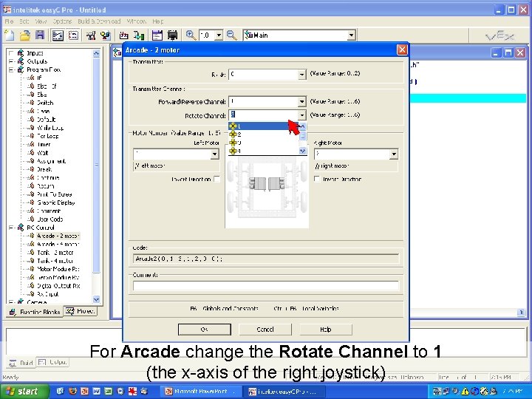This screenshot has width=532, height=399.
Task: Select the Assignment tree item
Action: 51,161
